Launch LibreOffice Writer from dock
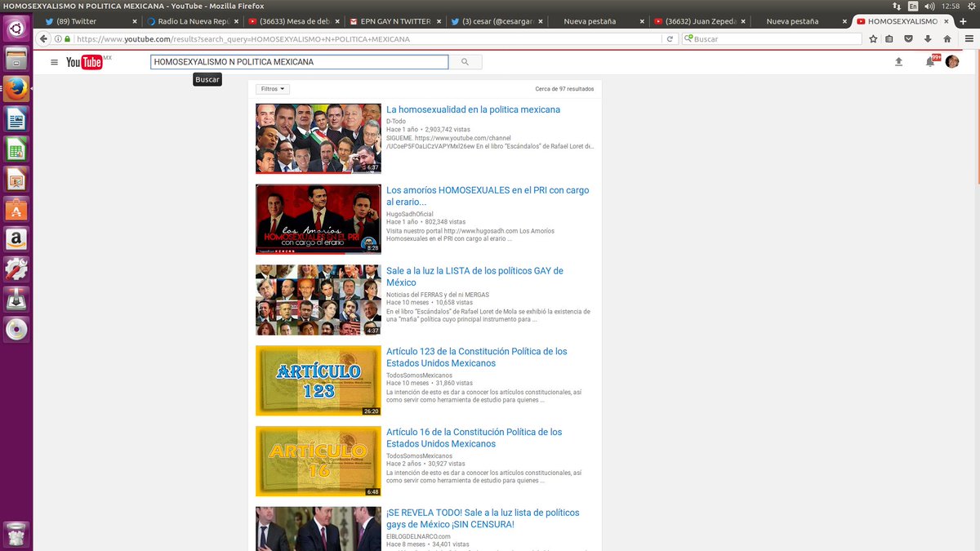This screenshot has width=980, height=551. [x=16, y=119]
